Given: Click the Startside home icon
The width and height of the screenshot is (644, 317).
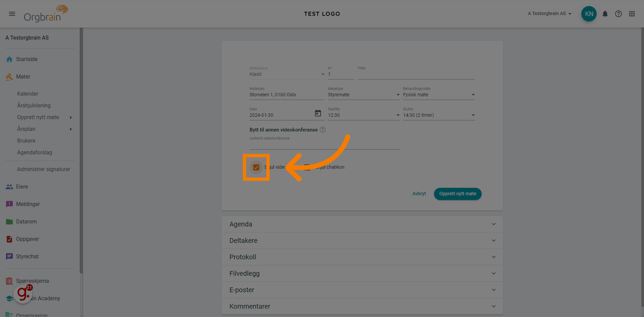Looking at the screenshot, I should pos(9,59).
